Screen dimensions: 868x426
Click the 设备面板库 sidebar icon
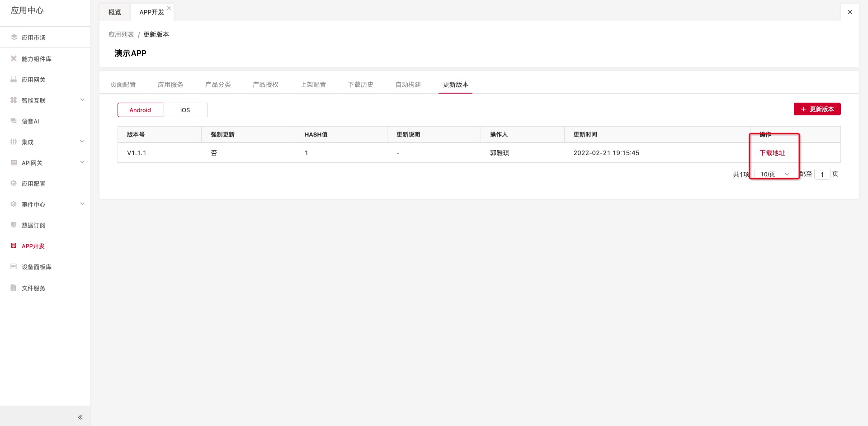click(x=14, y=267)
